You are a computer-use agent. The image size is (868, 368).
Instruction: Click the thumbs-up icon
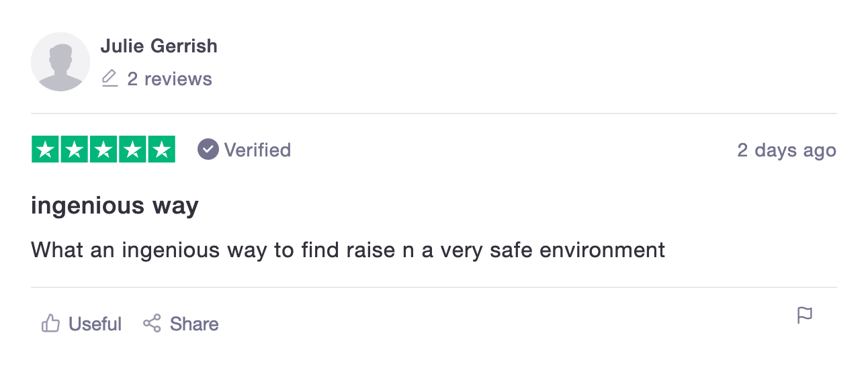tap(51, 324)
